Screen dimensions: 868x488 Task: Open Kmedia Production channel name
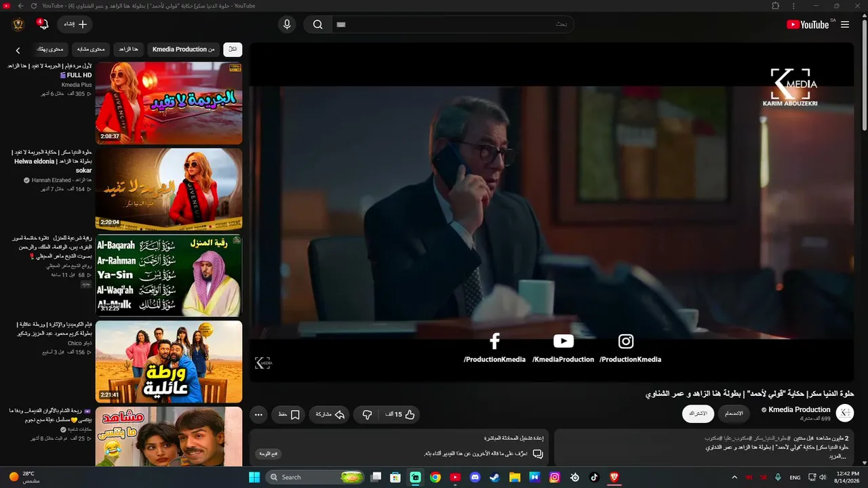[x=800, y=409]
